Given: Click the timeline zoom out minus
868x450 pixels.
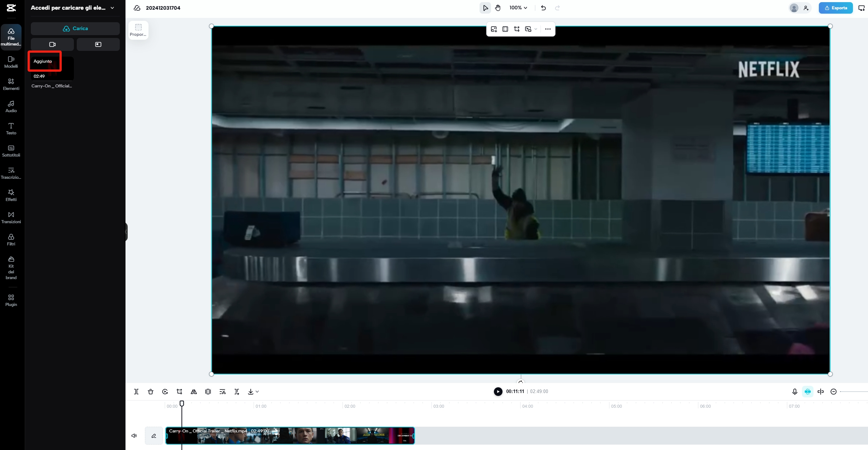Looking at the screenshot, I should (834, 392).
